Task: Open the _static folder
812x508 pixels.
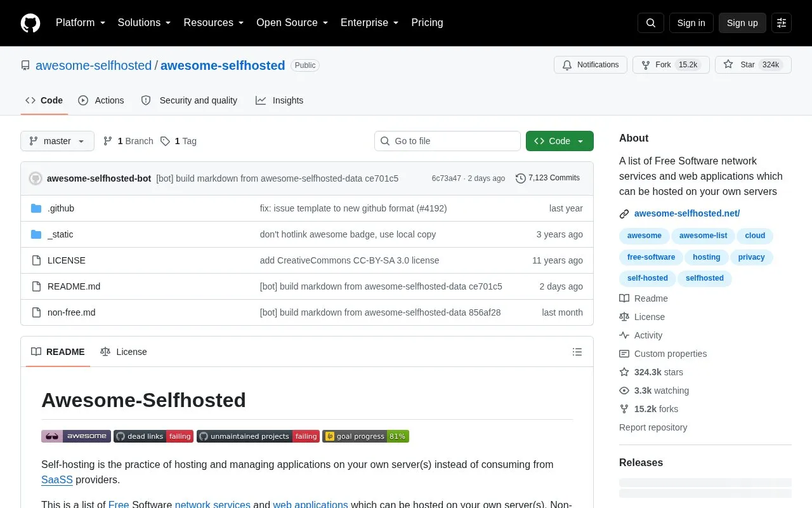Action: pyautogui.click(x=60, y=234)
